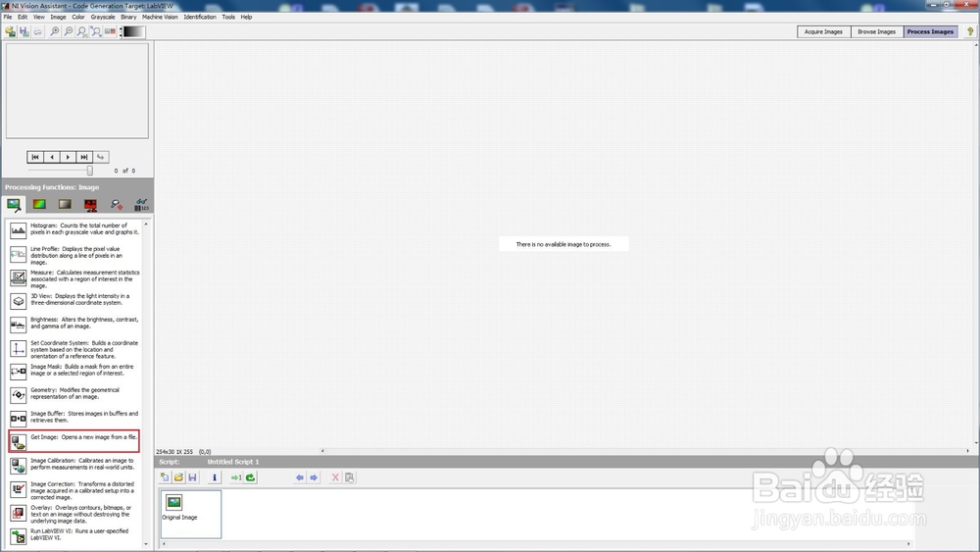
Task: Click the script information (i) icon
Action: (215, 477)
